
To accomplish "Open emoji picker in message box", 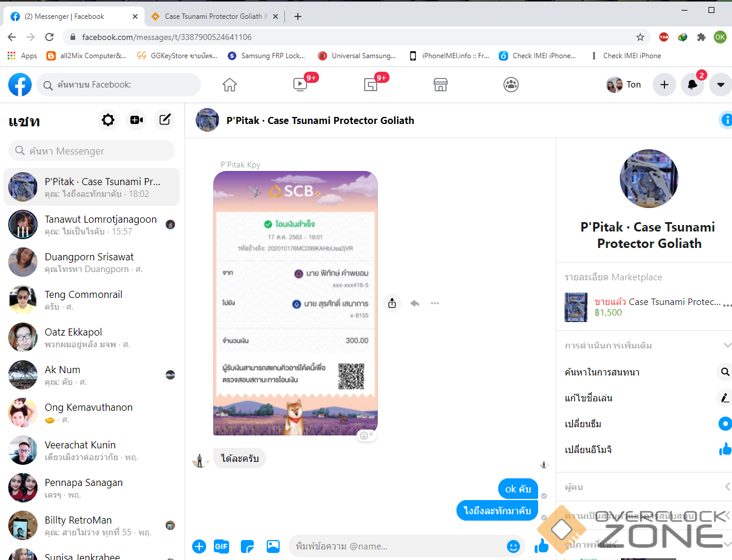I will tap(513, 546).
